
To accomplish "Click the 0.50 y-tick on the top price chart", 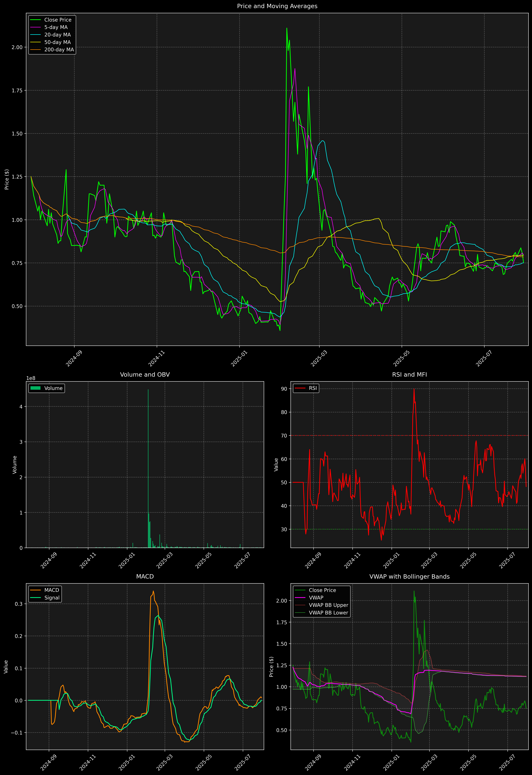I will point(17,306).
